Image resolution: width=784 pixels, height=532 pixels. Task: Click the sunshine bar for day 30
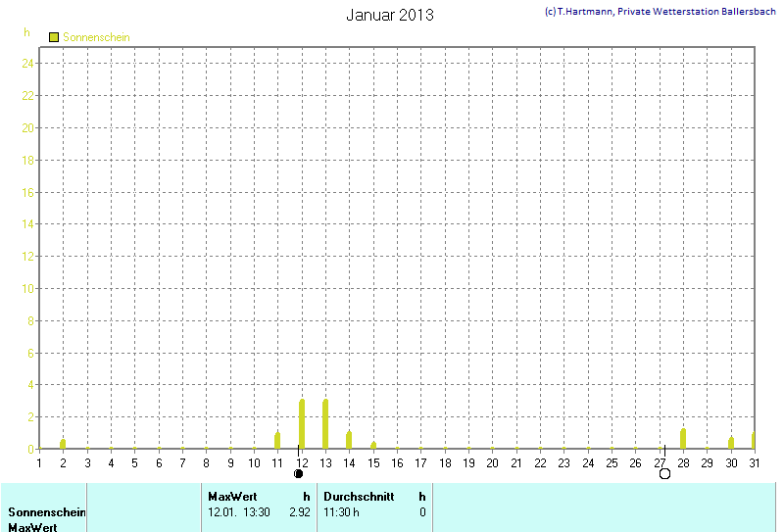click(731, 443)
